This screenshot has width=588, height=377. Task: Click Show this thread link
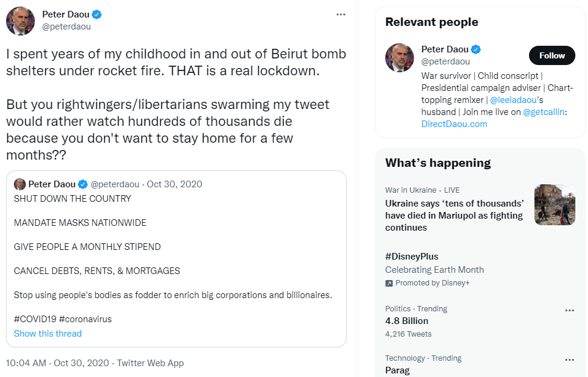[48, 334]
